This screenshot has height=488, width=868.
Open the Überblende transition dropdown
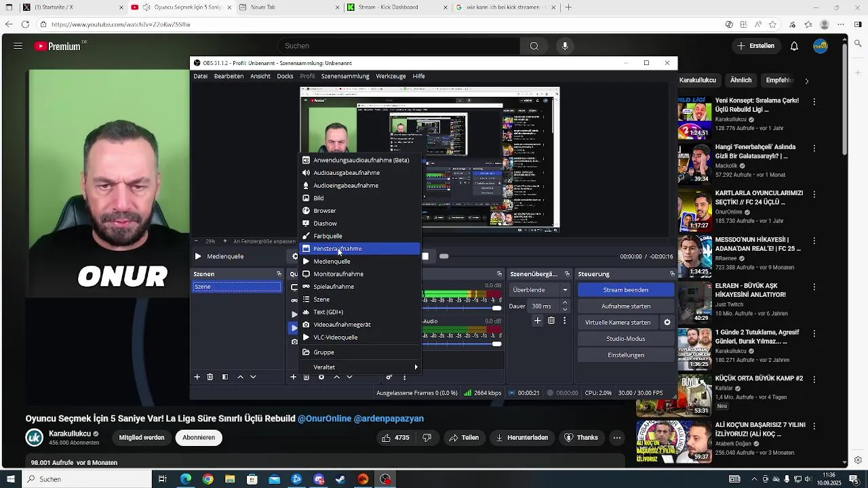(x=540, y=290)
